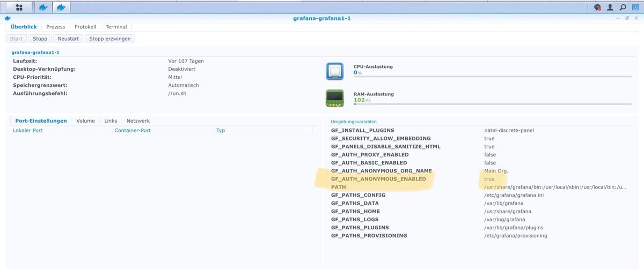Open the widgets panel icon
This screenshot has width=644, height=269.
pyautogui.click(x=635, y=8)
